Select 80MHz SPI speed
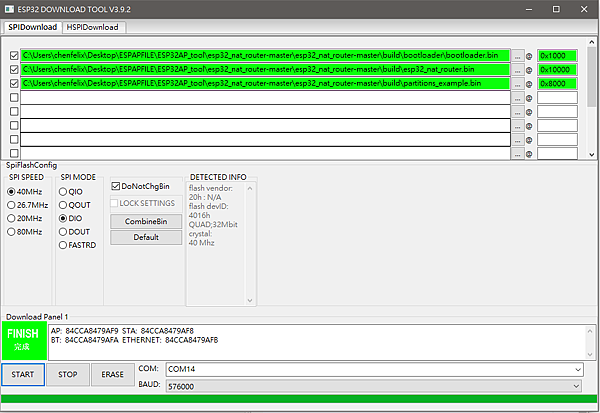The height and width of the screenshot is (413, 600). point(25,232)
